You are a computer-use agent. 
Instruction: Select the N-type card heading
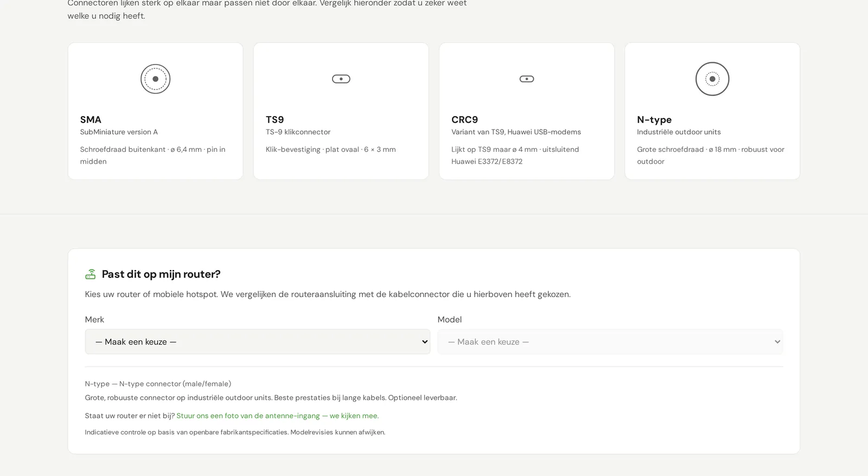654,120
